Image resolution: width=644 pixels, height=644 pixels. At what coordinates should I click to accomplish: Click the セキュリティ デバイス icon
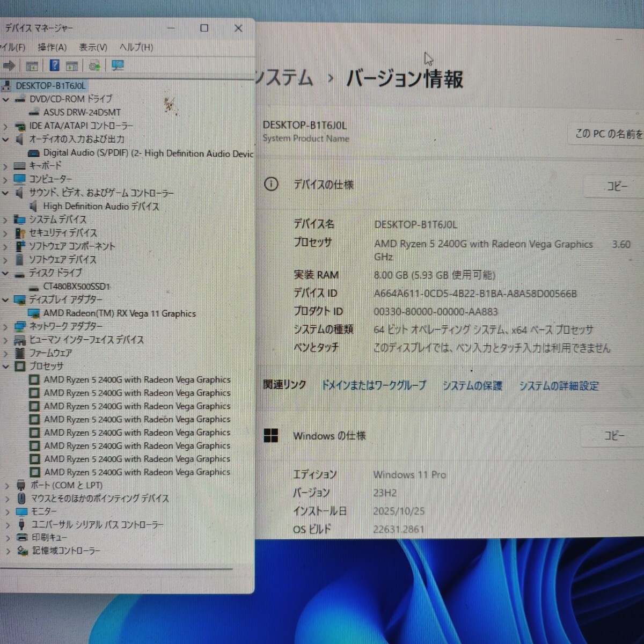coord(20,233)
